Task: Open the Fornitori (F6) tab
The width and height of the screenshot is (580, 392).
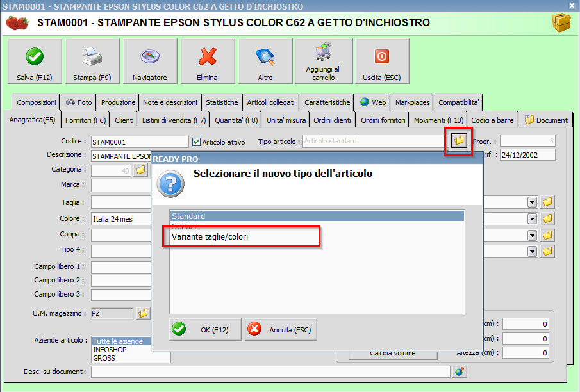Action: (x=85, y=120)
